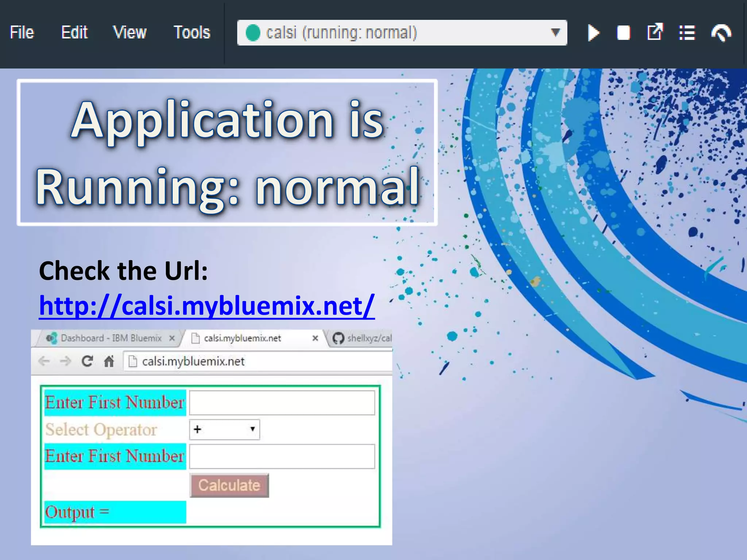
Task: Open the Edit menu
Action: 74,32
